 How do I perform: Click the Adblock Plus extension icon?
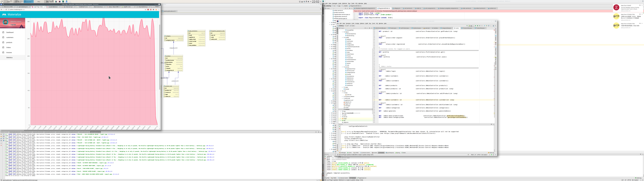click(x=148, y=9)
